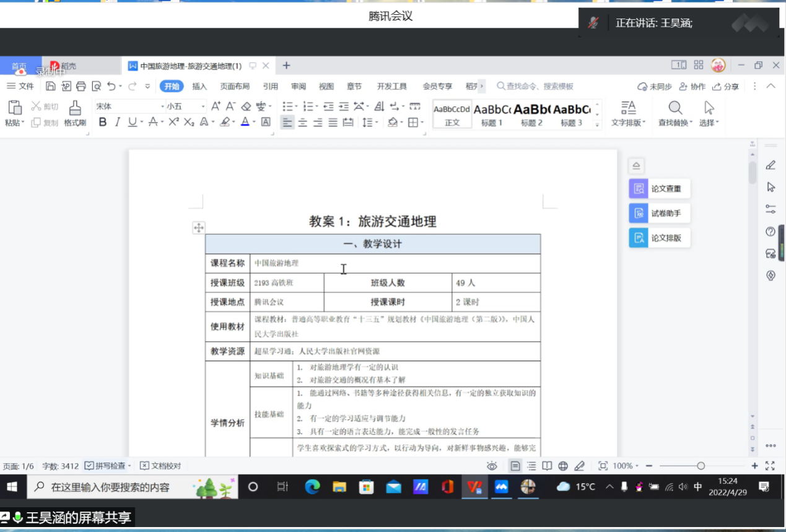Open the font name dropdown showing 宋体
This screenshot has height=532, width=786.
129,107
